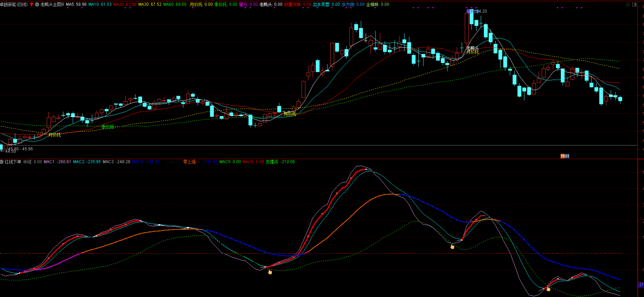This screenshot has height=297, width=644.
Task: Click the 放量突破: 0.00 legend label
Action: pyautogui.click(x=297, y=4)
